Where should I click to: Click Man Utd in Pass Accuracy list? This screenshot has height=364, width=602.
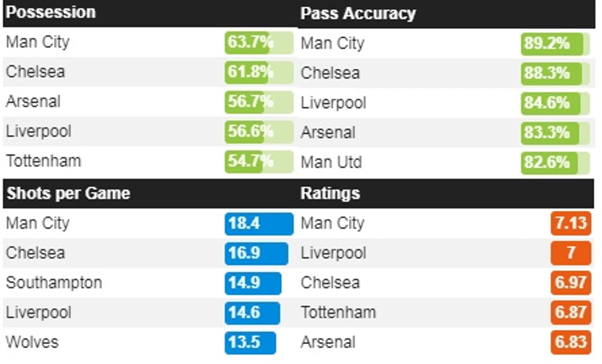332,162
